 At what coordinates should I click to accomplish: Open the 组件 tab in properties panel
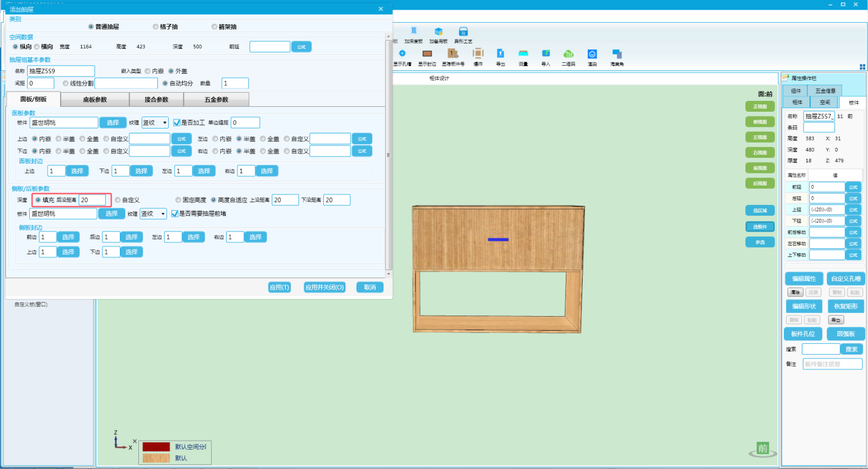click(x=796, y=91)
